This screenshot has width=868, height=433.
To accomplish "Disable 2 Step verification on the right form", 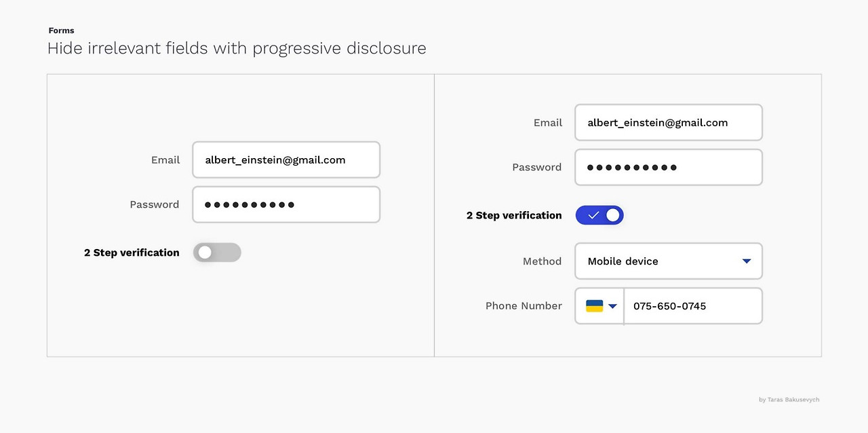I will point(599,215).
